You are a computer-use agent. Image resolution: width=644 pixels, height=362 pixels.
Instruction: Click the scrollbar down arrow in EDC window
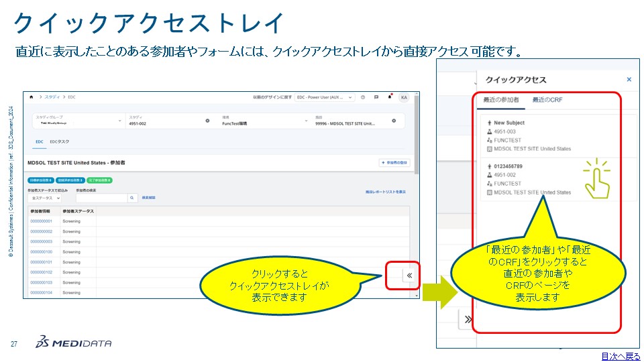point(417,296)
